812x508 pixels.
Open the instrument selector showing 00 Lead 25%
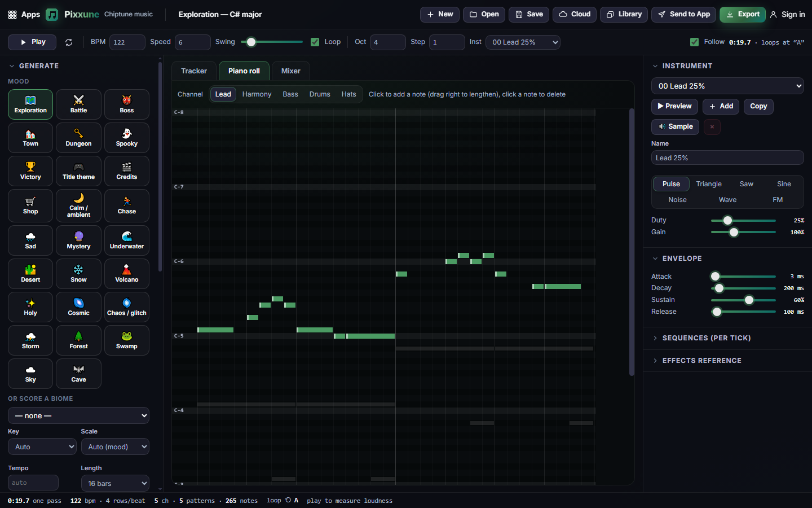[727, 86]
